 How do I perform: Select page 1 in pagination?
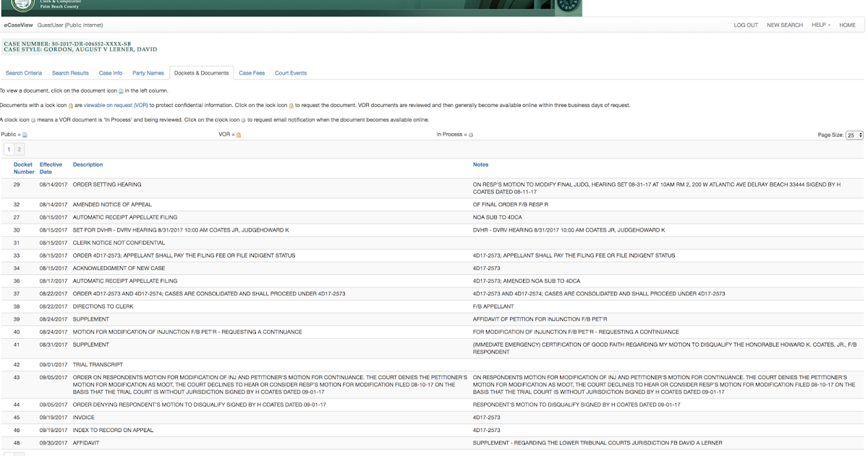pos(9,149)
